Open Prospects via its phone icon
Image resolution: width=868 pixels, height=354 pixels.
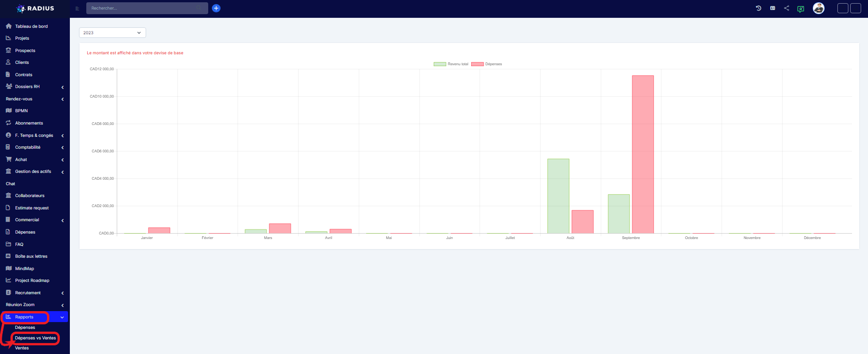click(x=8, y=50)
